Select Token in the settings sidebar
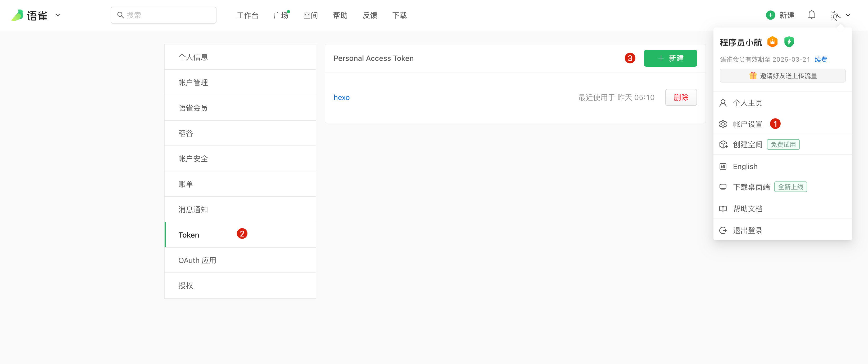The height and width of the screenshot is (364, 868). (x=189, y=235)
